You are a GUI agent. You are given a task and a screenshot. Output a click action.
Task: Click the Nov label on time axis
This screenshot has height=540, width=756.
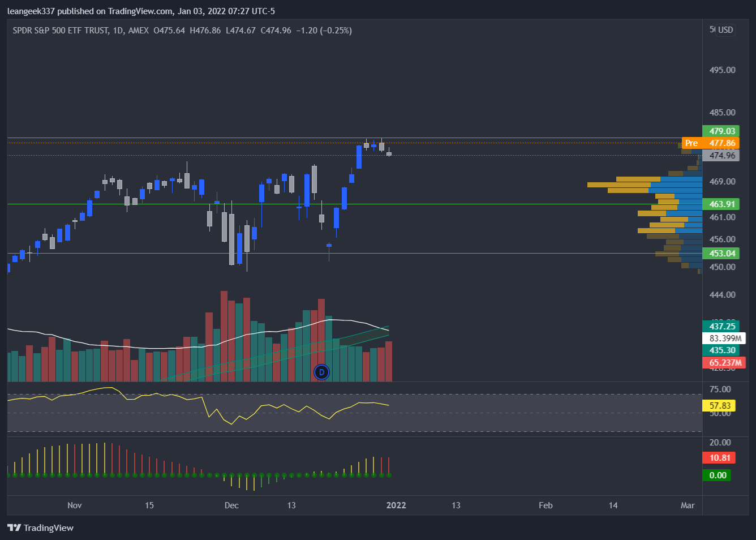pyautogui.click(x=75, y=505)
